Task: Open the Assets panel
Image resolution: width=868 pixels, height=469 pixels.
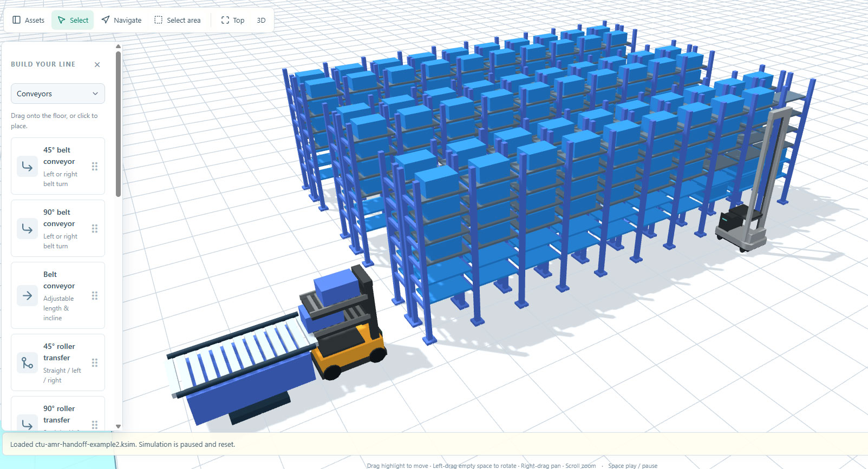Action: click(x=29, y=20)
